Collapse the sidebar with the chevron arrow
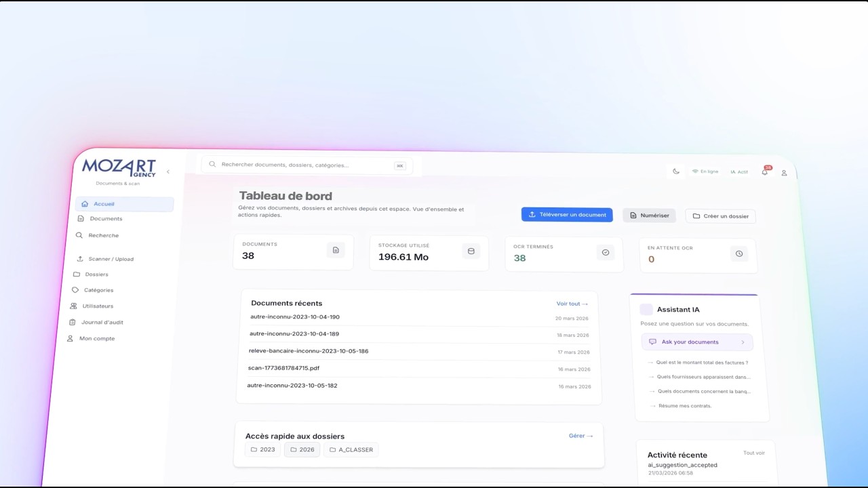The image size is (868, 488). [168, 172]
